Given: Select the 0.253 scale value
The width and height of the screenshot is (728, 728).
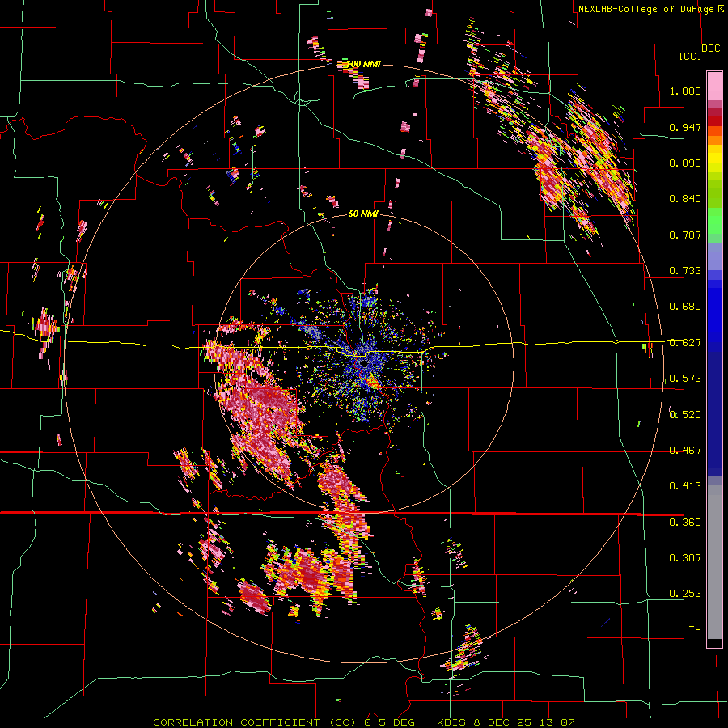Looking at the screenshot, I should [x=685, y=594].
